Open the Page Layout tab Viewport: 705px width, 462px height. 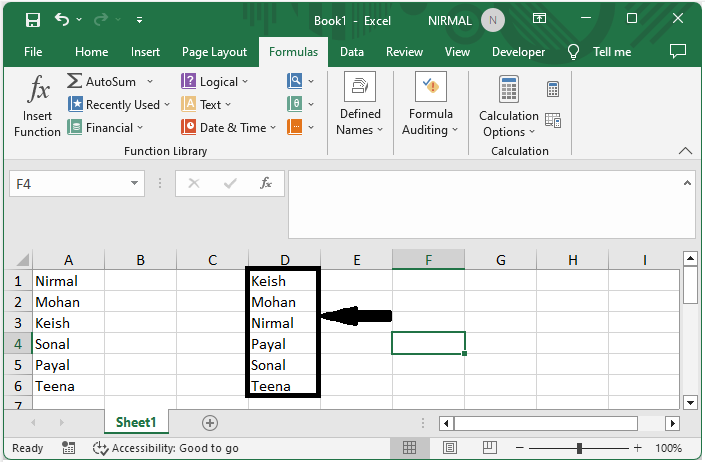point(214,52)
